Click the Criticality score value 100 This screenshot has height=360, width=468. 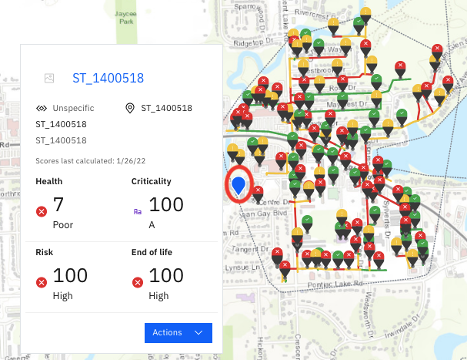(x=166, y=204)
